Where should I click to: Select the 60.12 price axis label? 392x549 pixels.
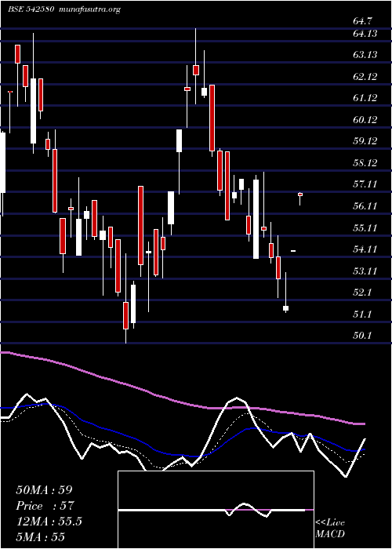tap(365, 120)
